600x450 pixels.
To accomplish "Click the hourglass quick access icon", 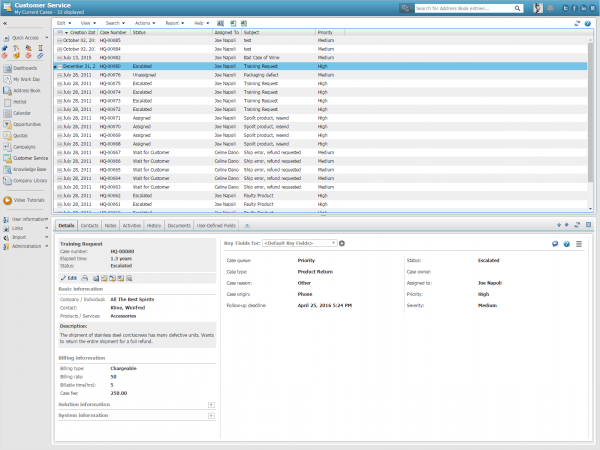I will 40,48.
